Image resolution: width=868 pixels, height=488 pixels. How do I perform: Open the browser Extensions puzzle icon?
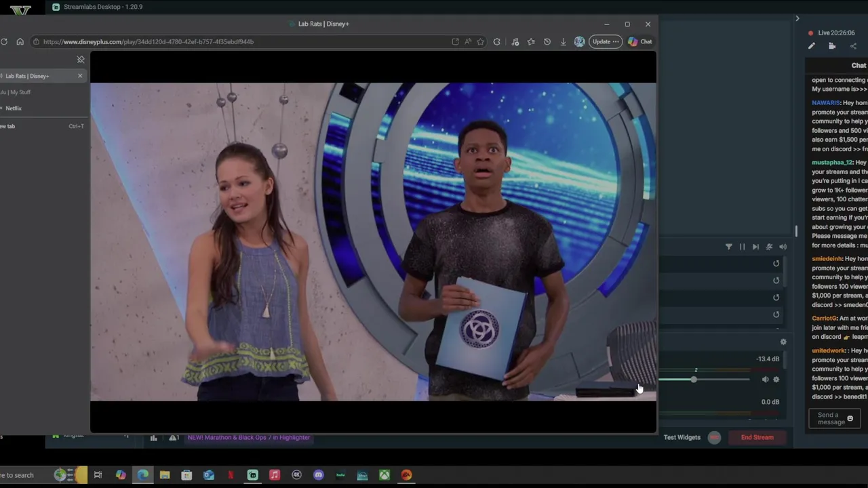497,42
